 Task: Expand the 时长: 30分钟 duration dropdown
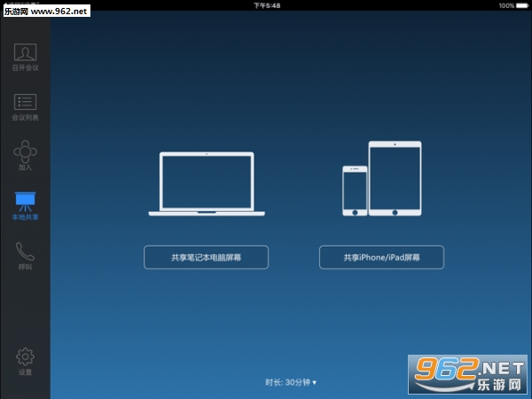click(290, 382)
